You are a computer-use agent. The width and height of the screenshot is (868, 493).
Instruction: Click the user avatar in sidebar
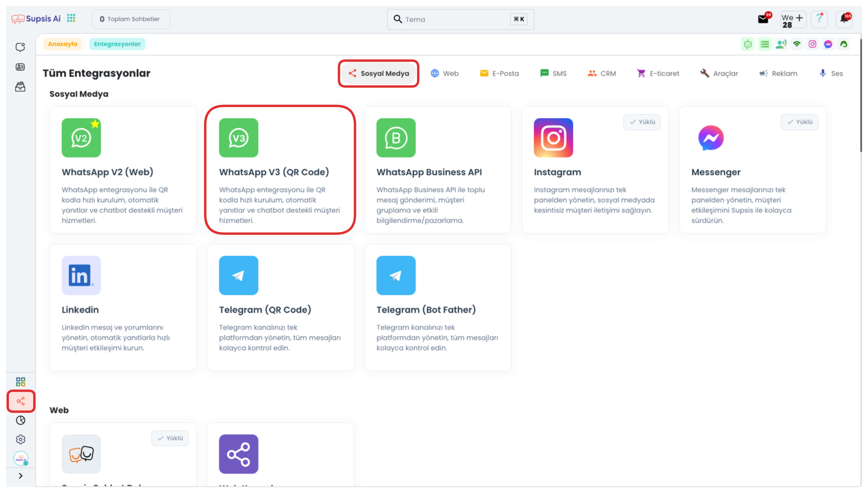(x=21, y=458)
